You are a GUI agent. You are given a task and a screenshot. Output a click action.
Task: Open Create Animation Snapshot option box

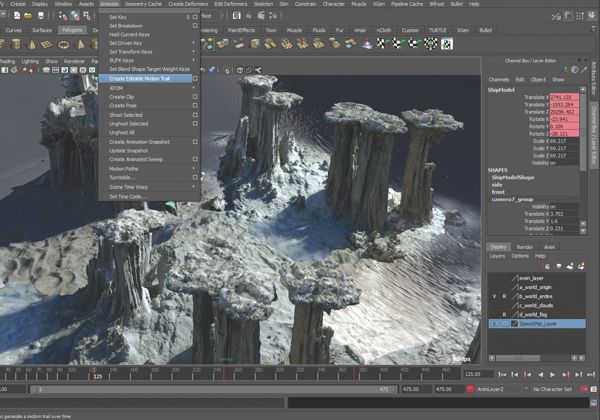click(x=195, y=142)
